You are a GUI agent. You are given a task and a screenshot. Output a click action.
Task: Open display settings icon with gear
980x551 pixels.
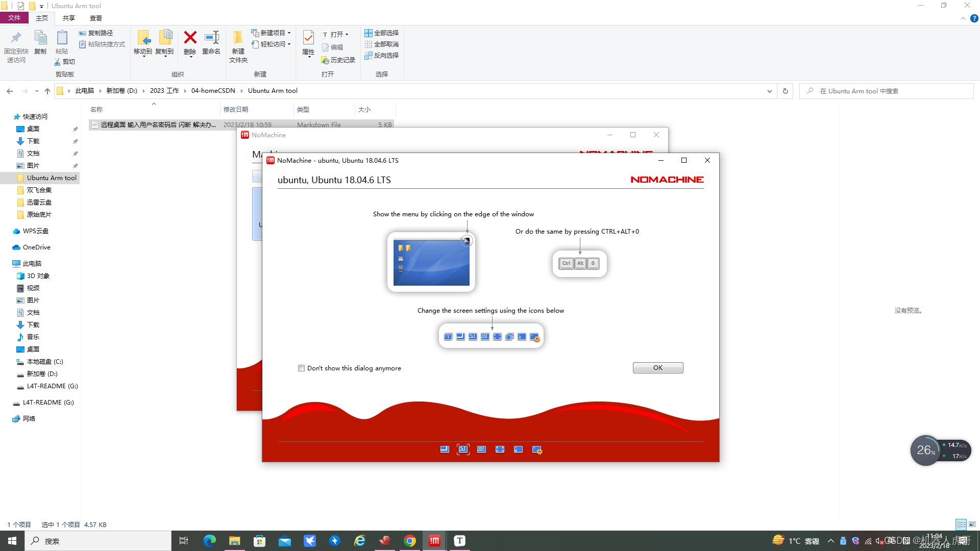coord(536,449)
